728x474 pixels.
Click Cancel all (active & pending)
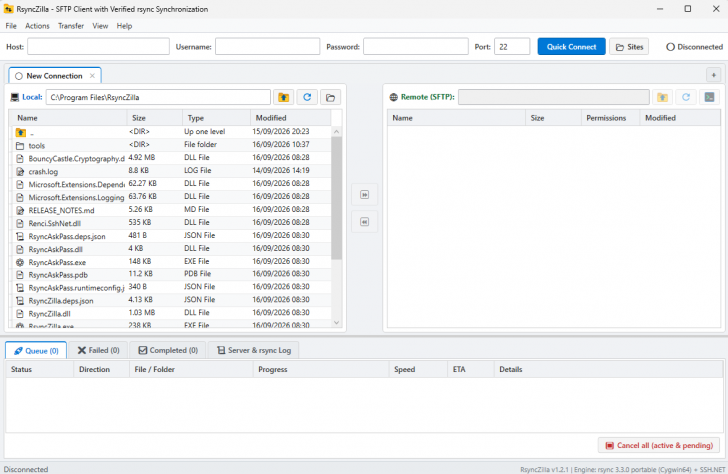[x=659, y=445]
